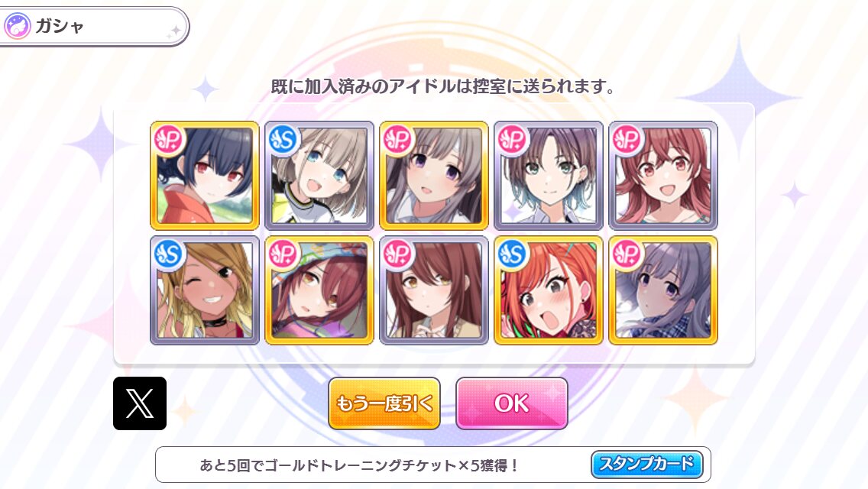Select the smiling red-haired idol card

[663, 176]
